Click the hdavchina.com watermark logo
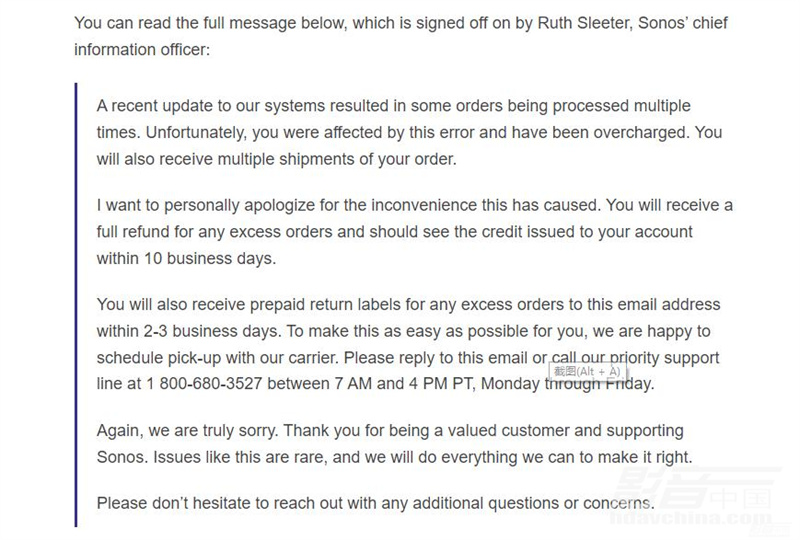This screenshot has width=800, height=540. 696,497
